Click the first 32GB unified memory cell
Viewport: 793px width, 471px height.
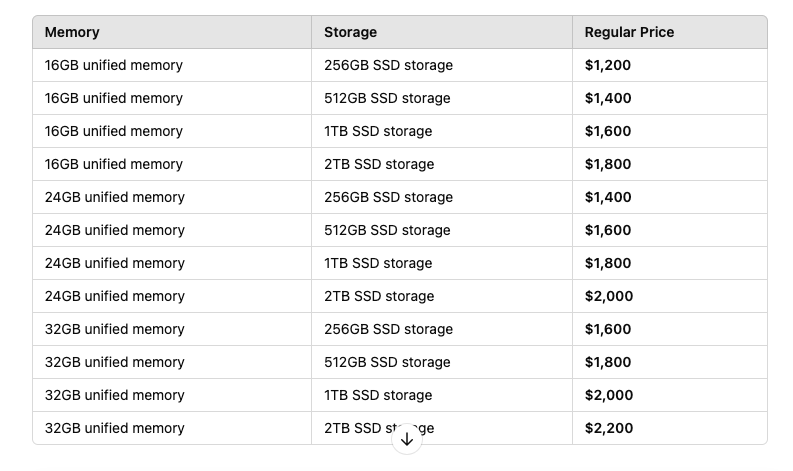114,329
